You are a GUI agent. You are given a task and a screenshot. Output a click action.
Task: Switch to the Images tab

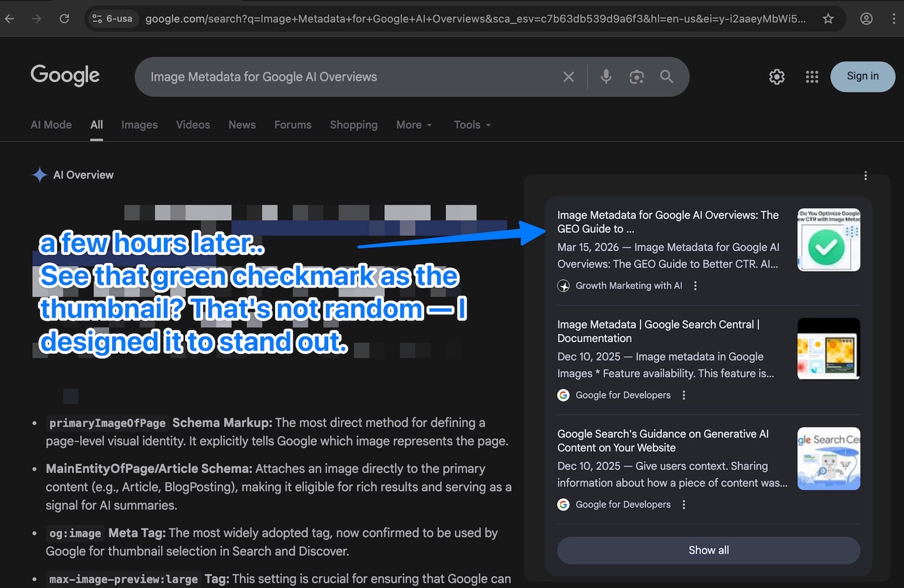[x=139, y=125]
